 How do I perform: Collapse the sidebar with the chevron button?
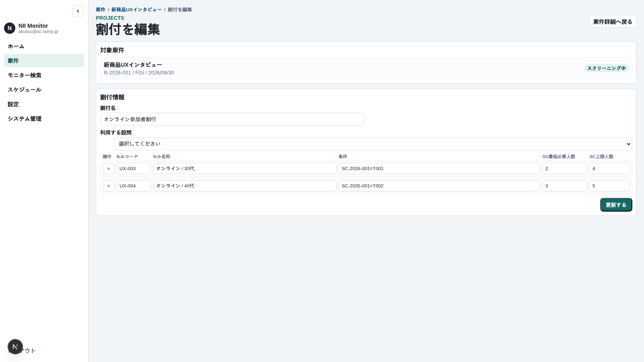[x=78, y=11]
